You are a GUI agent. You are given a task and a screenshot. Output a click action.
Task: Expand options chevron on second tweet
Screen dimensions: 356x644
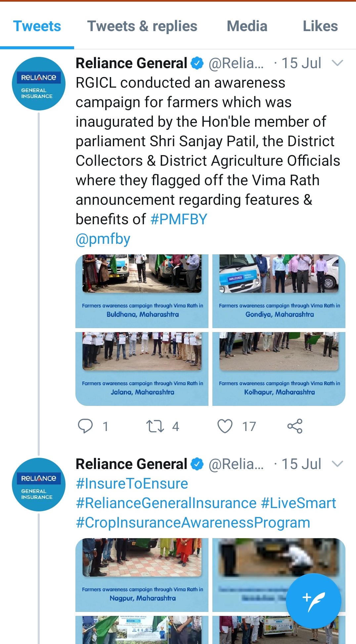coord(337,464)
